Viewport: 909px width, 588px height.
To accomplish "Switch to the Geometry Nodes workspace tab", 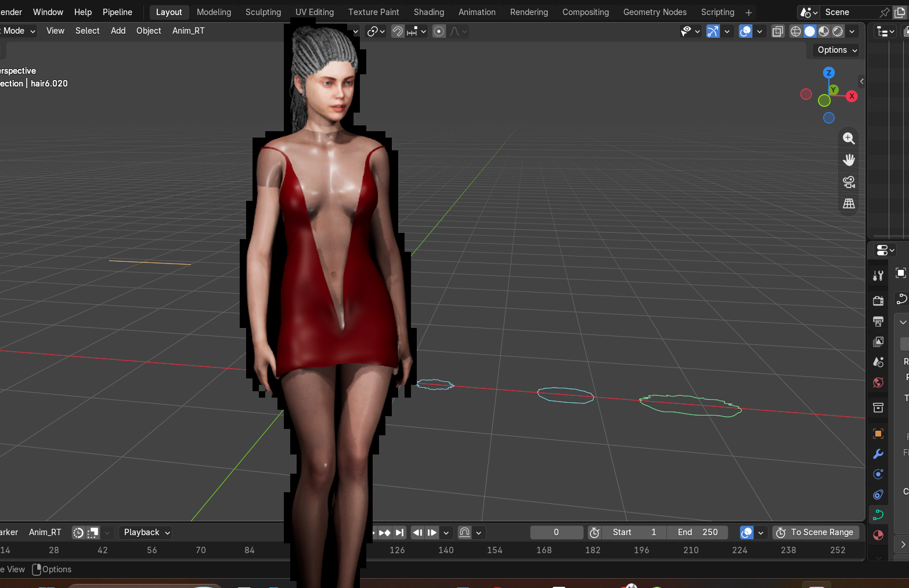I will (655, 12).
